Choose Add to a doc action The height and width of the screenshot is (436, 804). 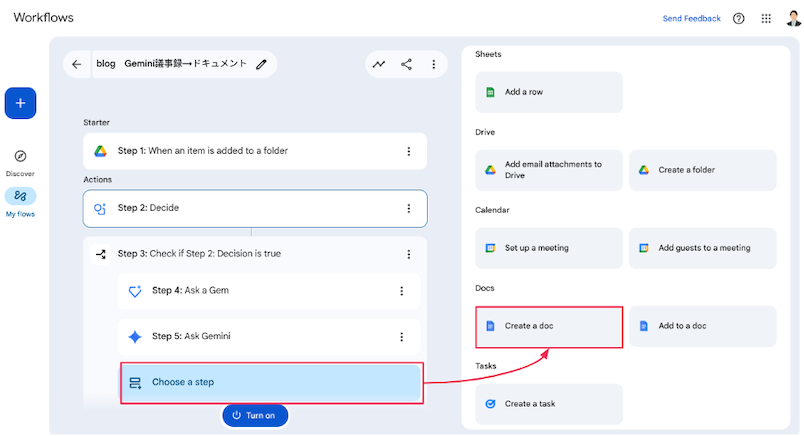[x=702, y=326]
